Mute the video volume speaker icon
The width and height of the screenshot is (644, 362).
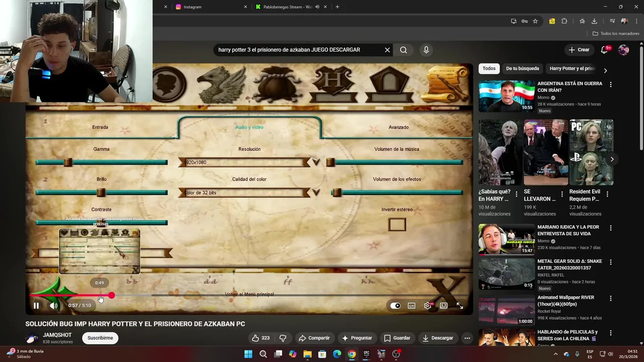(53, 306)
